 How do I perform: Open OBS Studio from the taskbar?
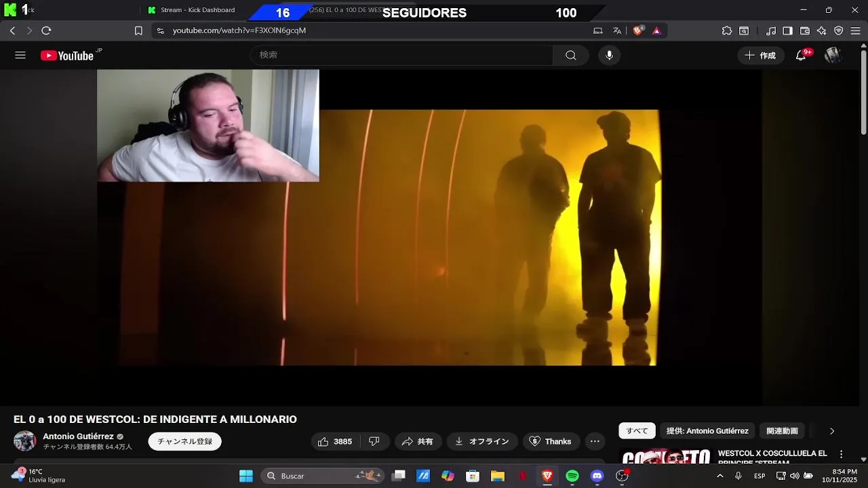click(622, 476)
